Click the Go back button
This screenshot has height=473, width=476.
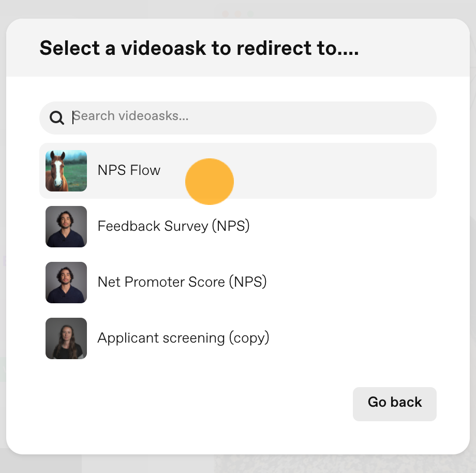[395, 404]
